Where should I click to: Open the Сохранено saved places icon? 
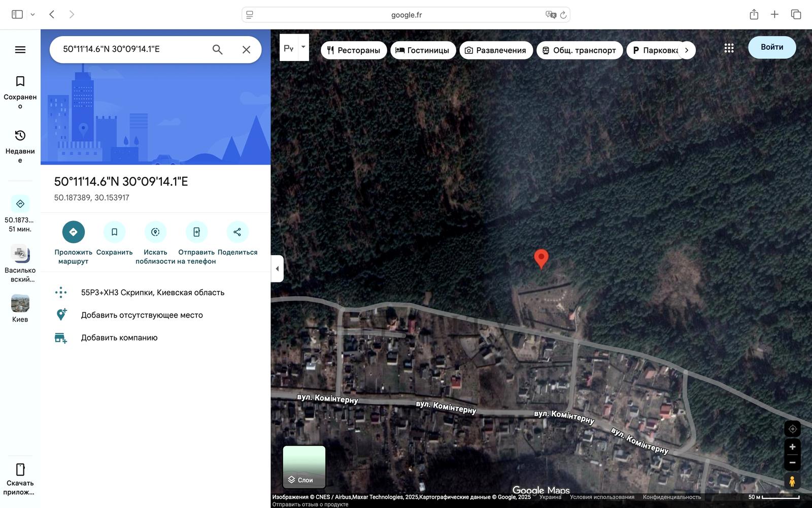click(x=20, y=81)
